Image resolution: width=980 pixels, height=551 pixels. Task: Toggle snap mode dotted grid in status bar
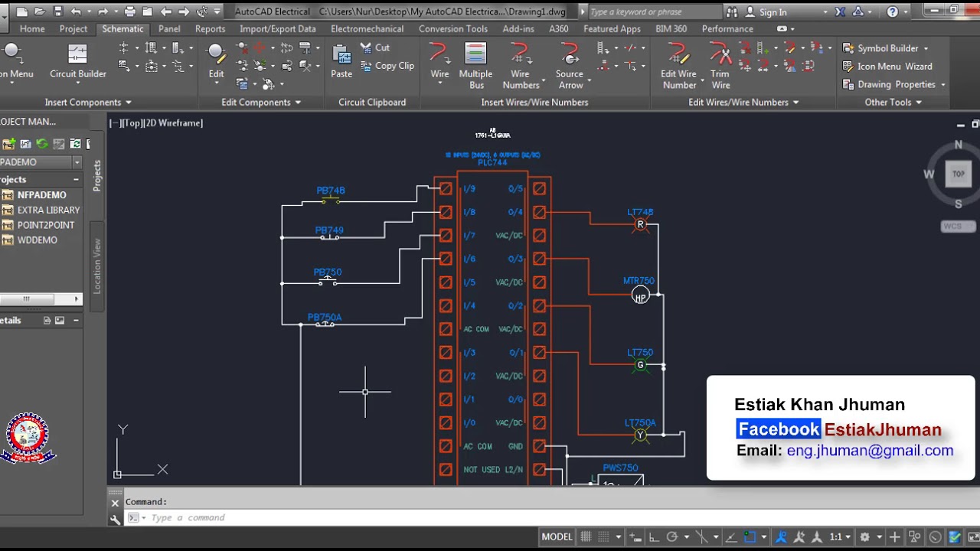click(x=603, y=537)
